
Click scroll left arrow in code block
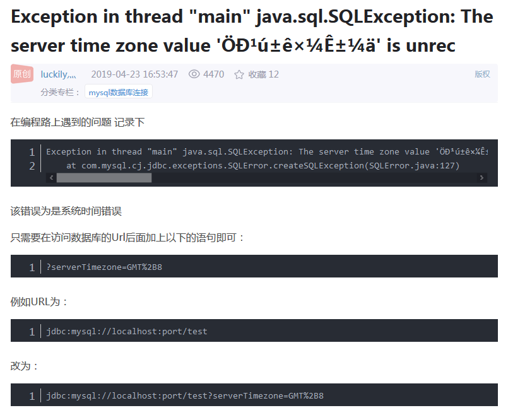tap(51, 177)
